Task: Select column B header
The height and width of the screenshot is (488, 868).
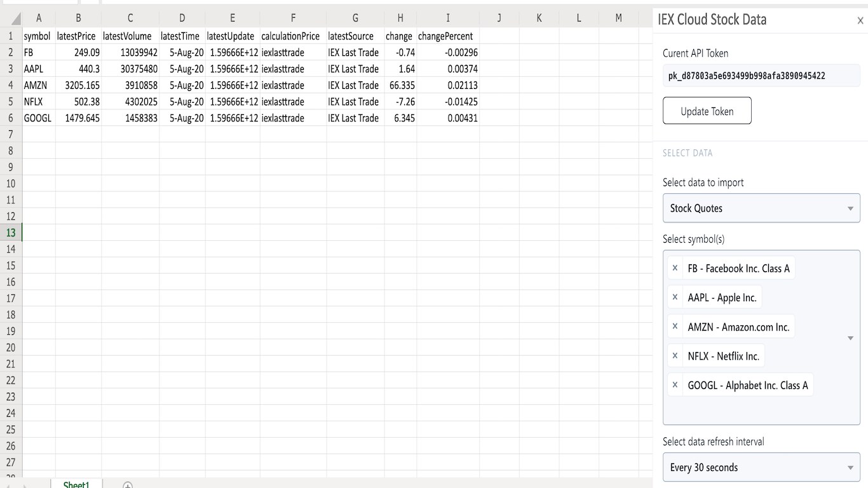Action: [78, 18]
